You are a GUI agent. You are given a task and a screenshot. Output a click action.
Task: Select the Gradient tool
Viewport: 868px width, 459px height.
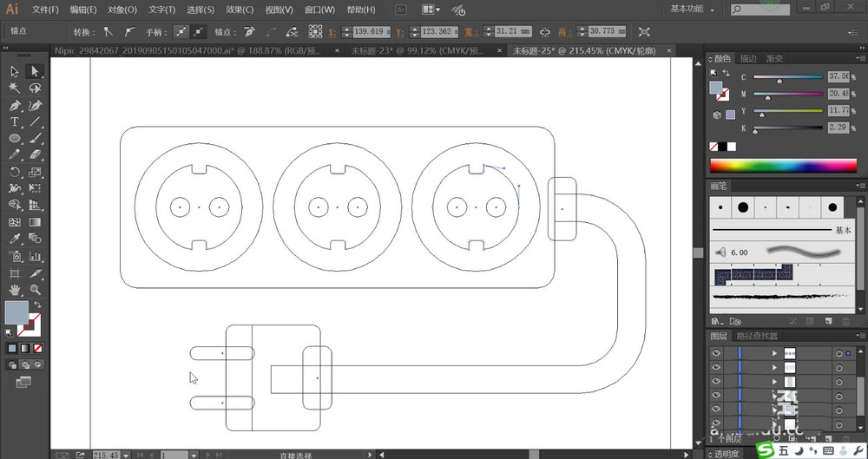pyautogui.click(x=35, y=223)
